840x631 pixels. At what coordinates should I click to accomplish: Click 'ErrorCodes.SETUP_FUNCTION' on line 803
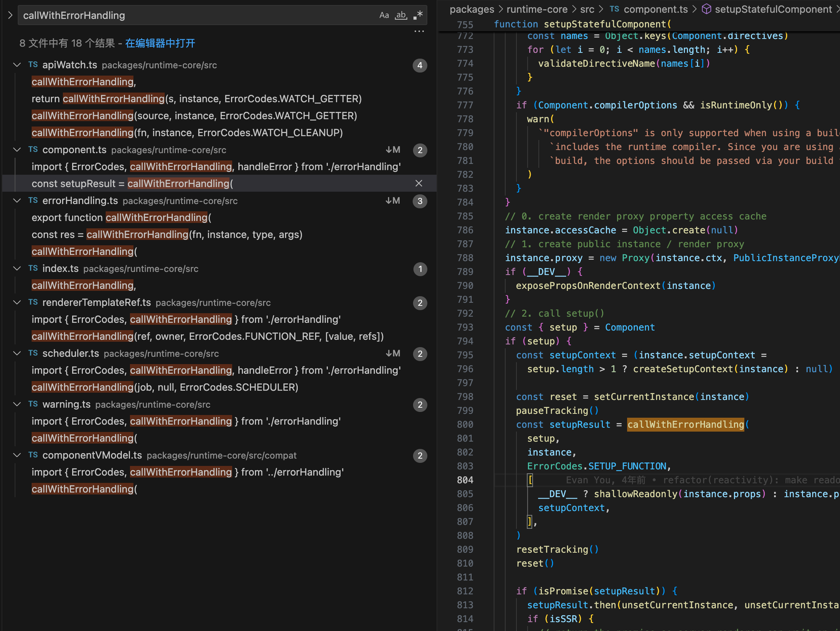[597, 466]
